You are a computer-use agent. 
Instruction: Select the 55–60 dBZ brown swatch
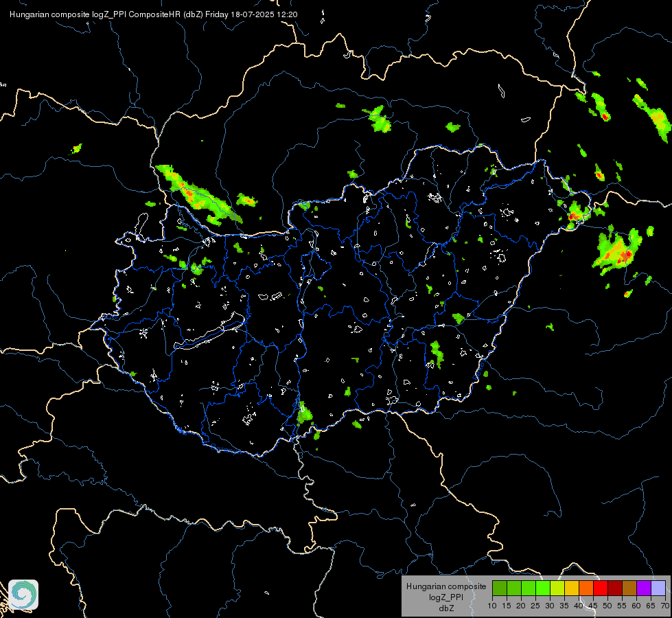629,588
